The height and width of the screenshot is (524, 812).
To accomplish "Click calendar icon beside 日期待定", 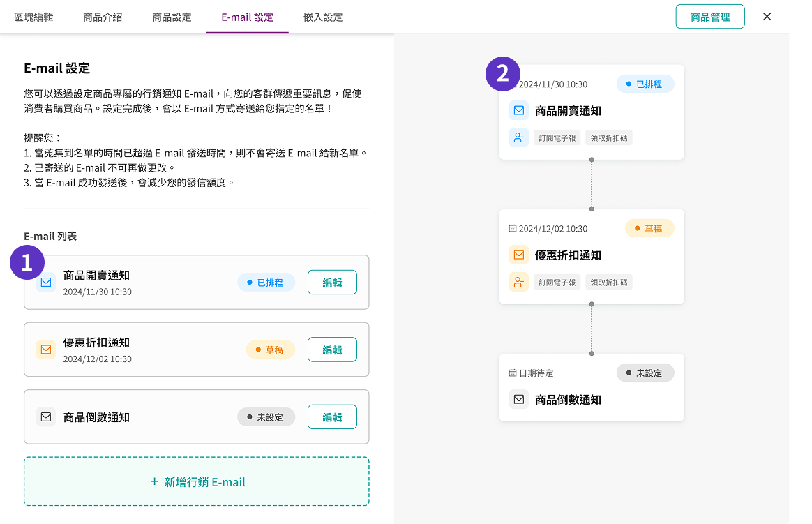I will (x=513, y=373).
